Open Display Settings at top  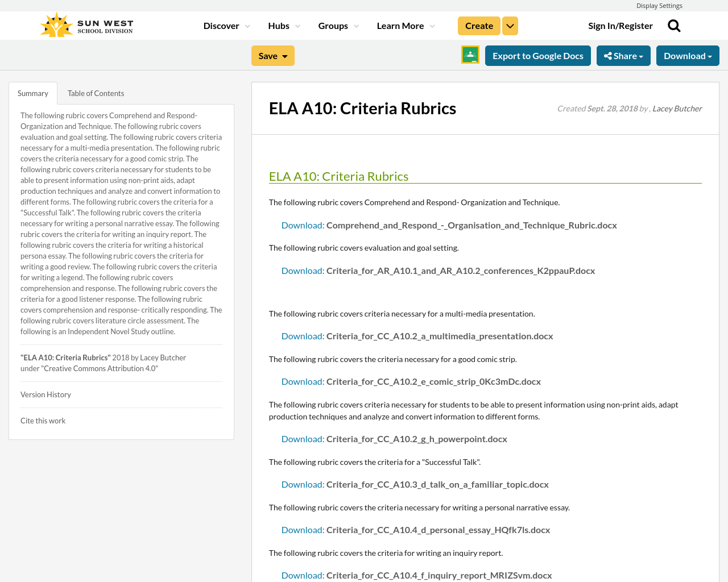tap(659, 6)
